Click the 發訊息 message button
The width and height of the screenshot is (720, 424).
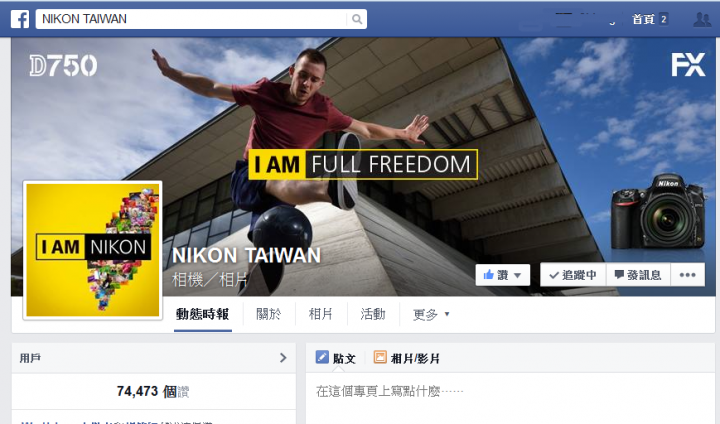pos(638,275)
